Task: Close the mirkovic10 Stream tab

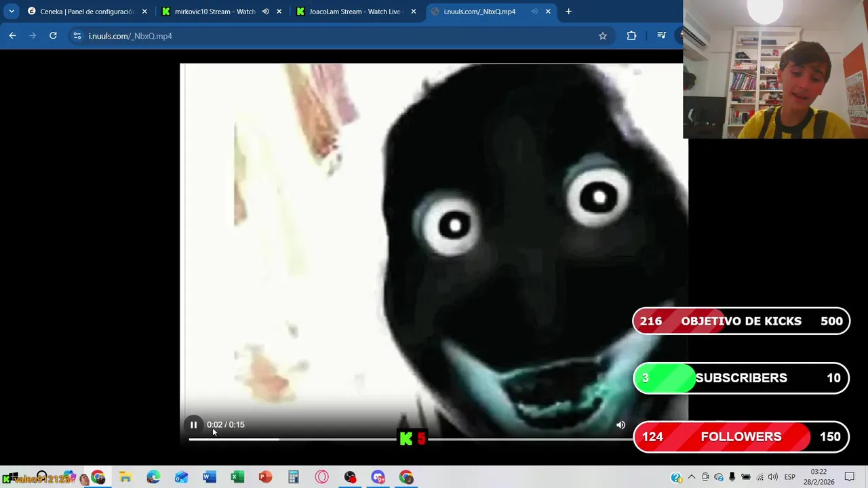Action: pyautogui.click(x=279, y=12)
